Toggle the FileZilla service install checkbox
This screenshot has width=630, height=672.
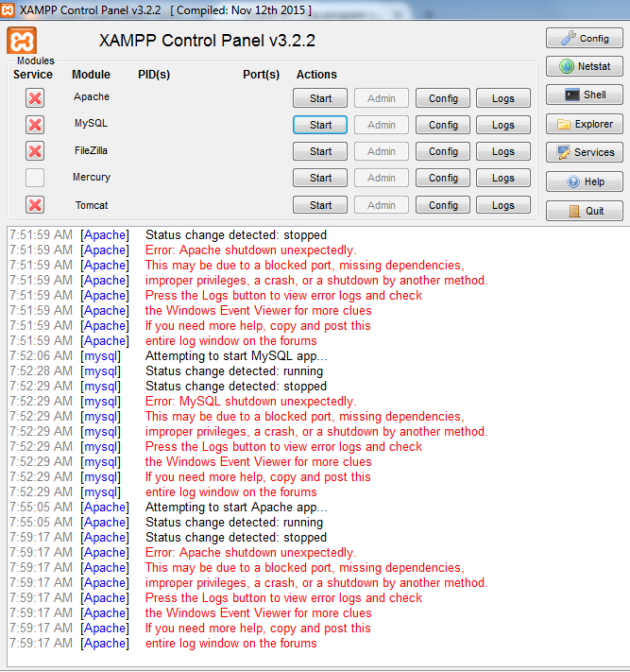click(x=35, y=151)
